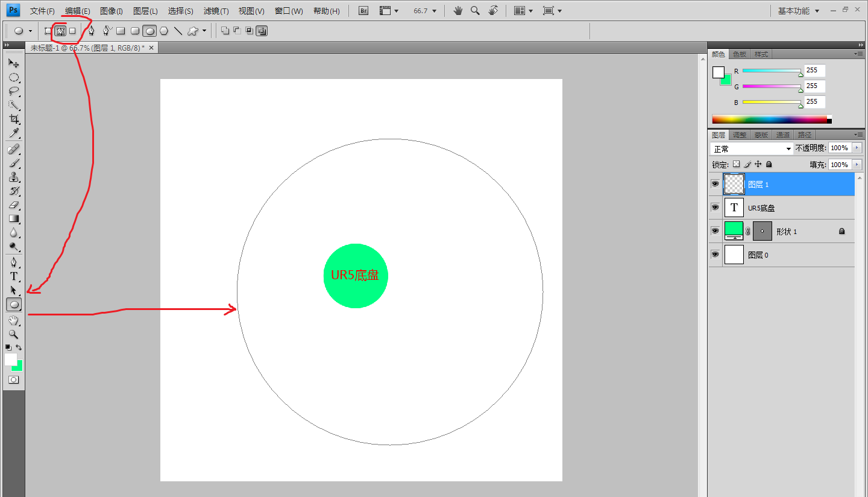
Task: Select the Path Selection tool
Action: pos(14,290)
